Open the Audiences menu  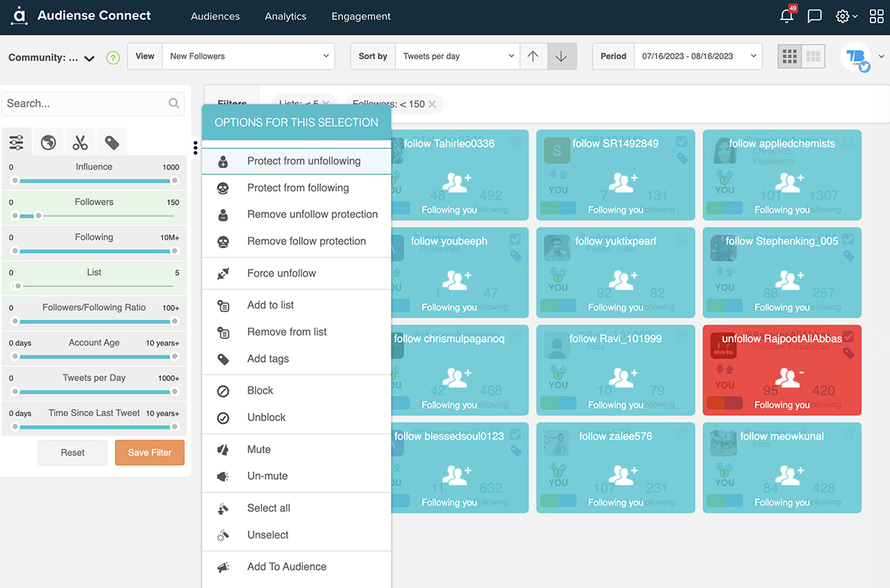215,16
